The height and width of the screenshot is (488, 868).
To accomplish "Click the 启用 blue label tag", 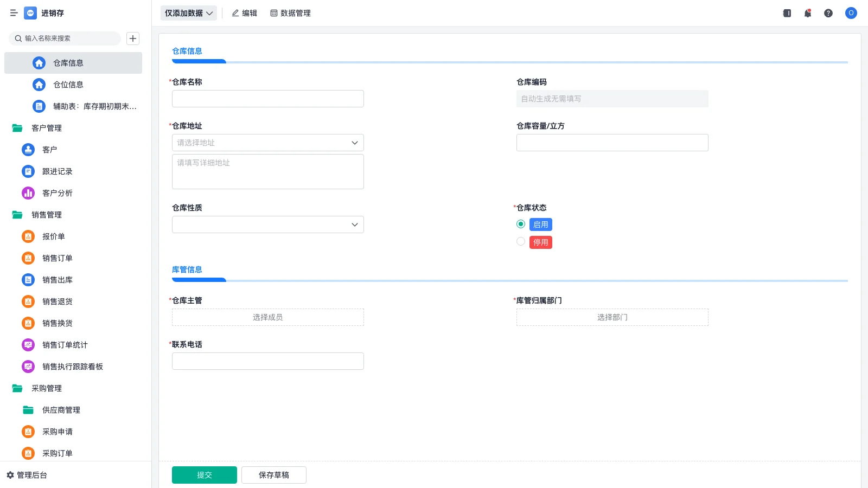I will point(541,224).
